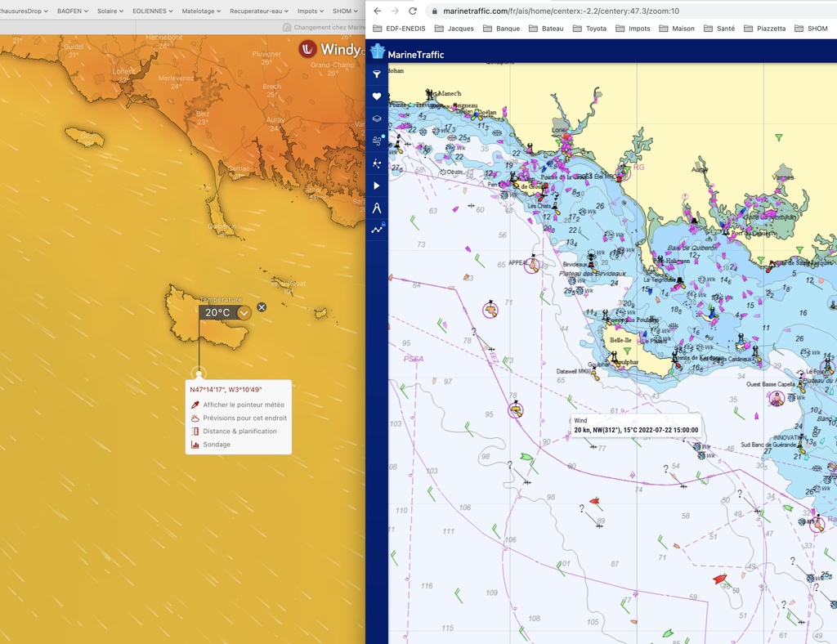Click the Auray 24° label on Windy

tap(275, 123)
